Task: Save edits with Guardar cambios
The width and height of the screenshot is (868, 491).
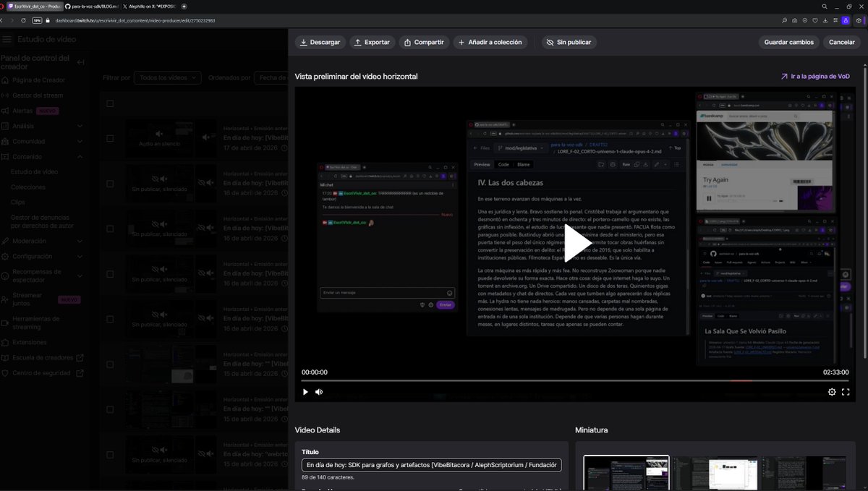Action: click(788, 42)
